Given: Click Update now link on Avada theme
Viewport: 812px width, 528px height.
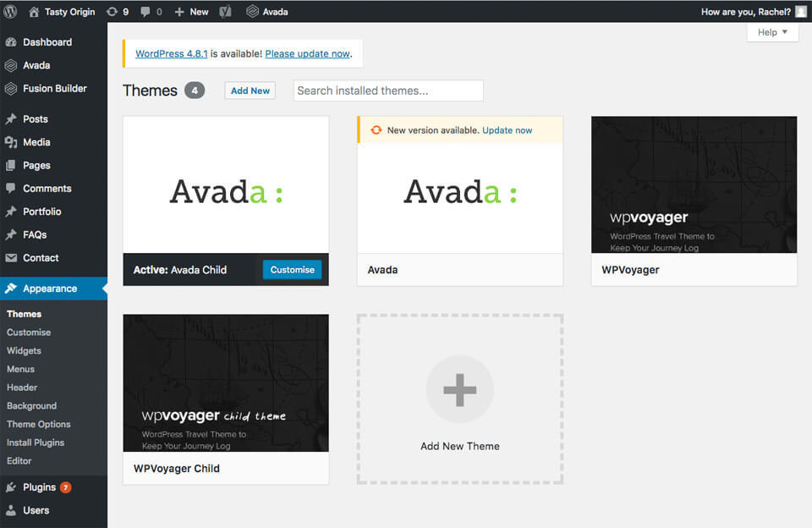Looking at the screenshot, I should [x=507, y=130].
